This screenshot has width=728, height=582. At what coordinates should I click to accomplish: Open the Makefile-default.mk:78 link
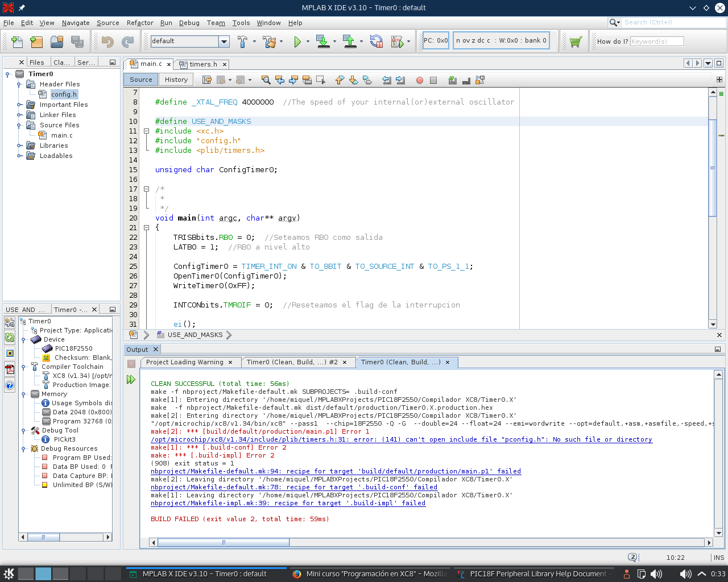294,487
